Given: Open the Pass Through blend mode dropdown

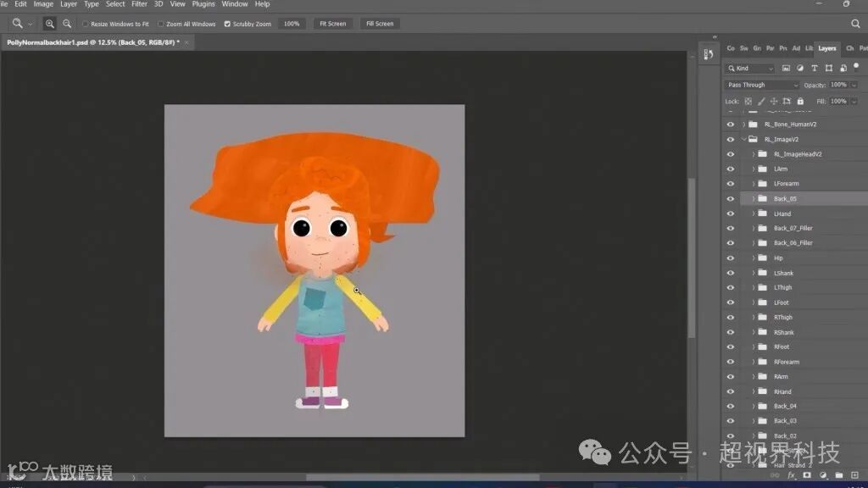Looking at the screenshot, I should [x=762, y=85].
